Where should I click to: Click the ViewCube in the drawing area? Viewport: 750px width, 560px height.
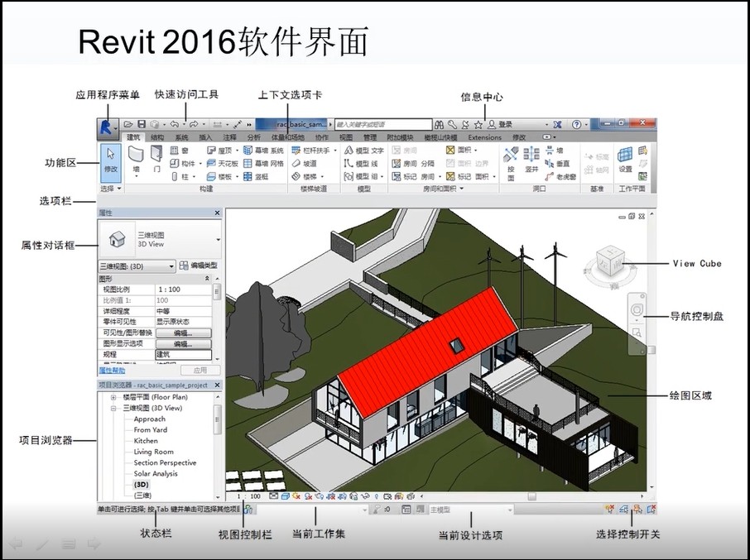610,262
